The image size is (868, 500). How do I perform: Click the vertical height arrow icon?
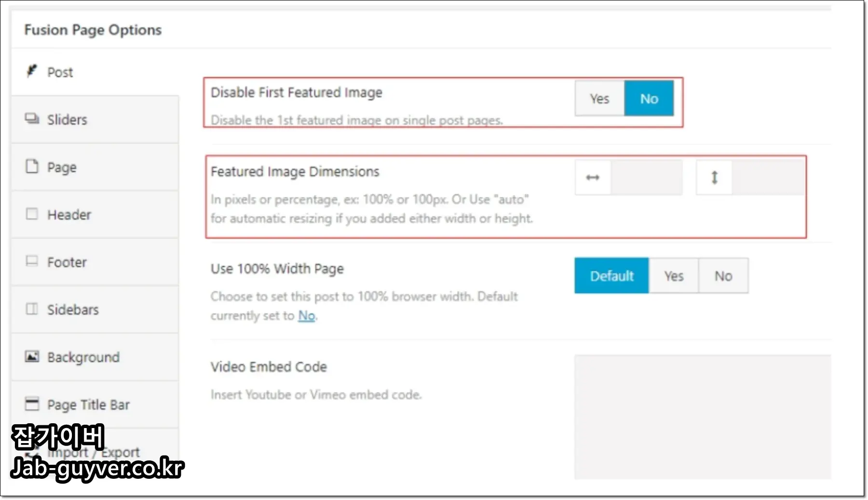[x=714, y=177]
